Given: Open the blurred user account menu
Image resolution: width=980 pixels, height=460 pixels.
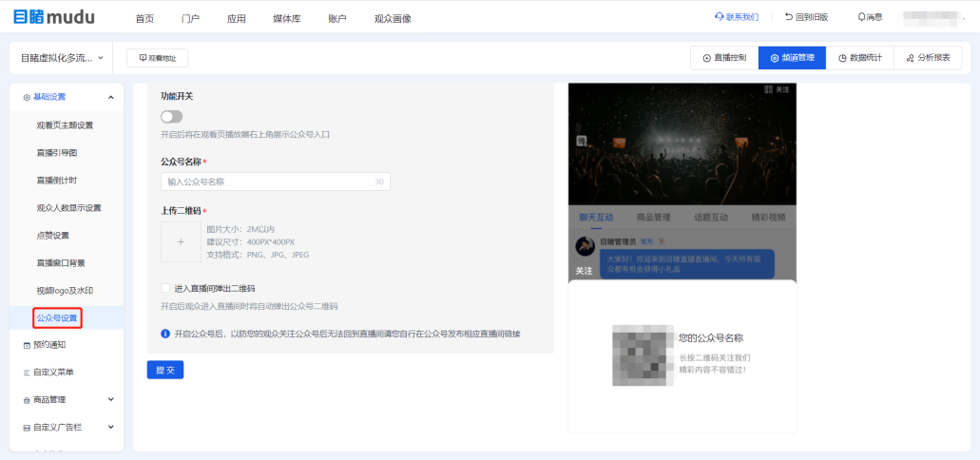Looking at the screenshot, I should (930, 18).
